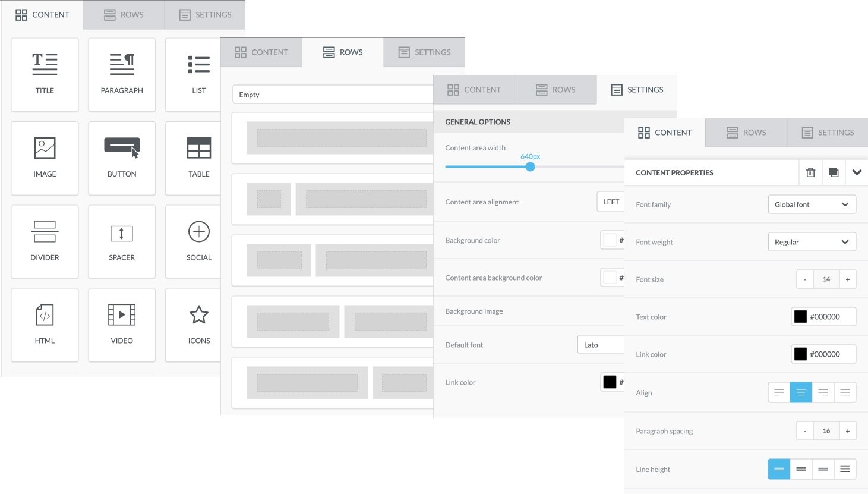The width and height of the screenshot is (868, 494).
Task: Open the CONTENT tab in the leftmost panel
Action: point(42,14)
